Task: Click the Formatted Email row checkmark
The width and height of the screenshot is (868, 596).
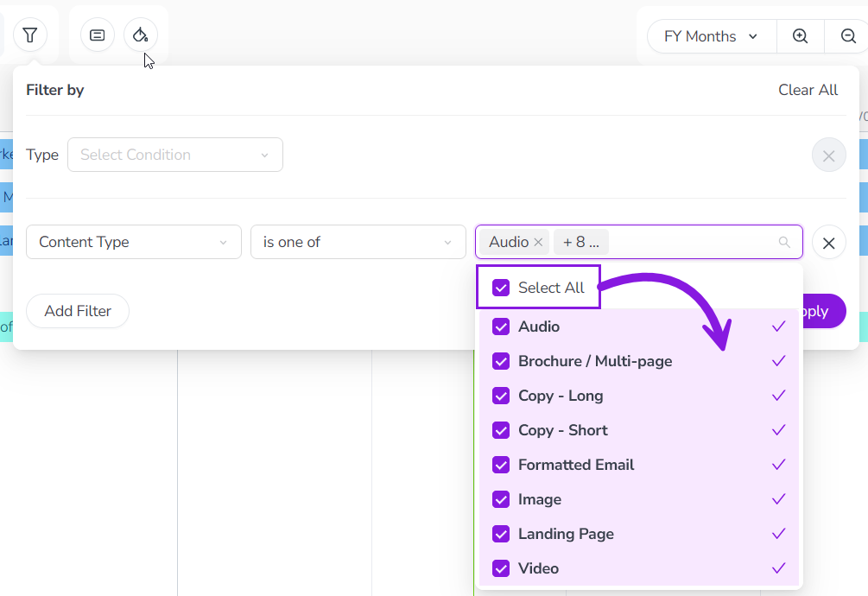Action: (x=779, y=465)
